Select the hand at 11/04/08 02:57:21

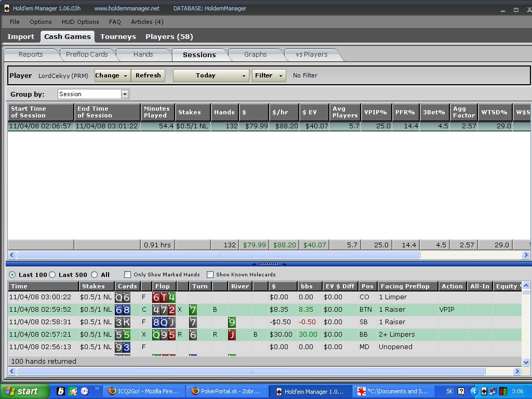point(264,335)
